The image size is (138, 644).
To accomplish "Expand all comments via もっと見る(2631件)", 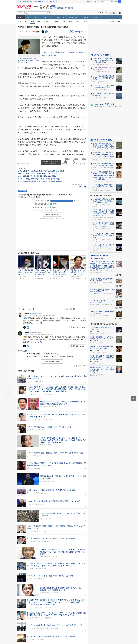I will (52, 361).
